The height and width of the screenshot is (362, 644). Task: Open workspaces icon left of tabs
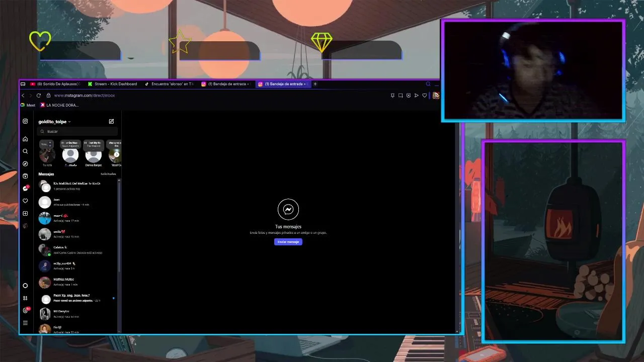point(23,84)
